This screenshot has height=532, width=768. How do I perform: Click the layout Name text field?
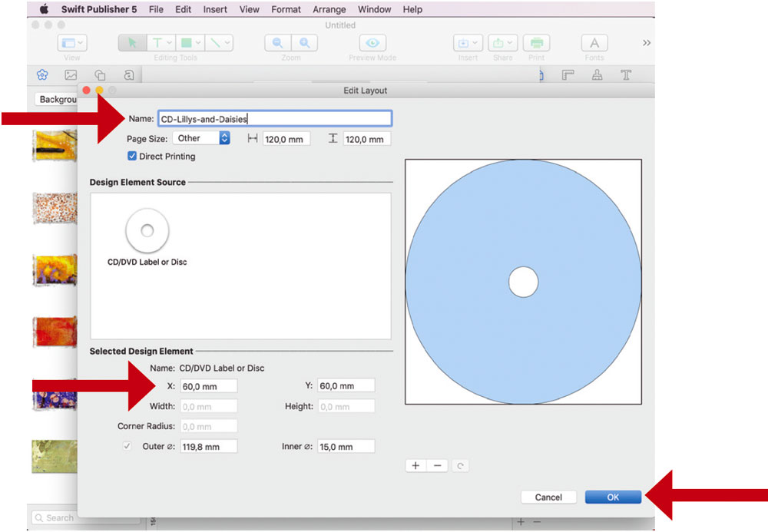[x=275, y=118]
